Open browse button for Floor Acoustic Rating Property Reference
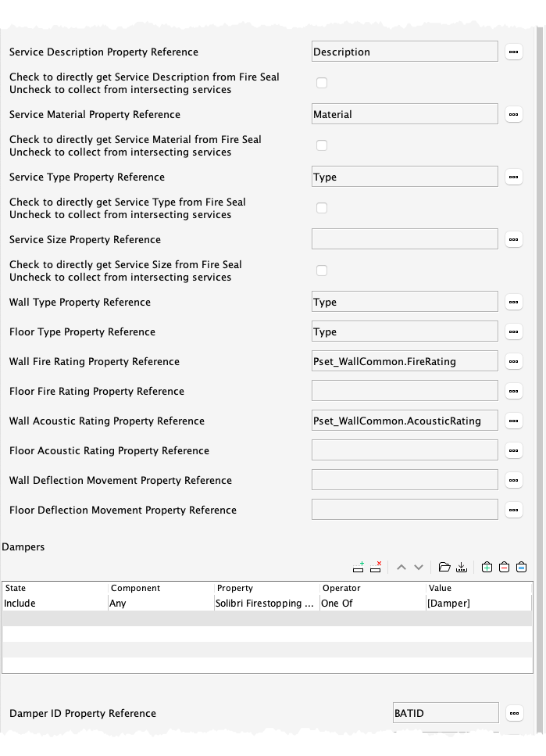546x756 pixels. [514, 451]
